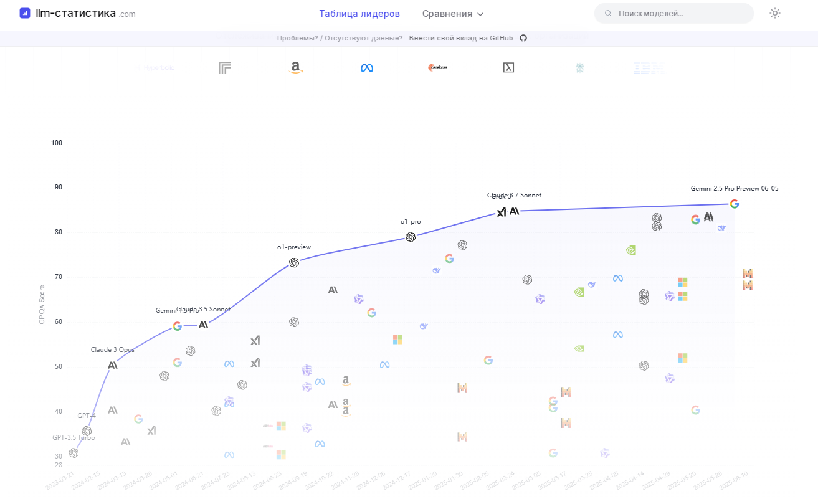Click the 100 y-axis label
The width and height of the screenshot is (818, 504).
(57, 143)
